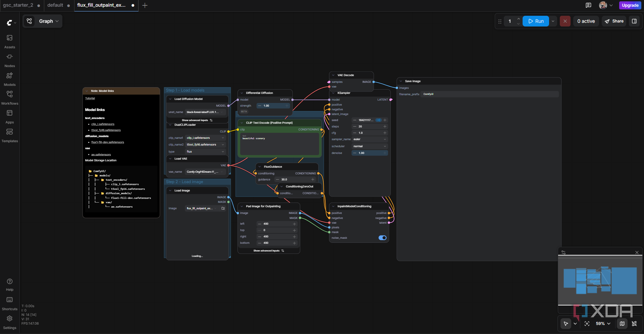Collapse the Save Image node
644x334 pixels.
401,81
